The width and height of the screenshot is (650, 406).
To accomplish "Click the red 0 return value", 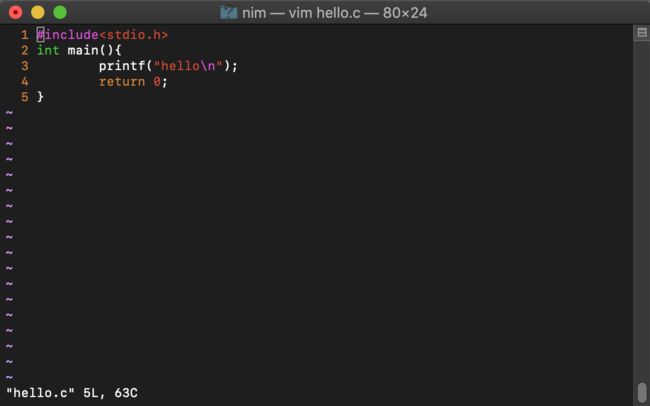I will [157, 82].
